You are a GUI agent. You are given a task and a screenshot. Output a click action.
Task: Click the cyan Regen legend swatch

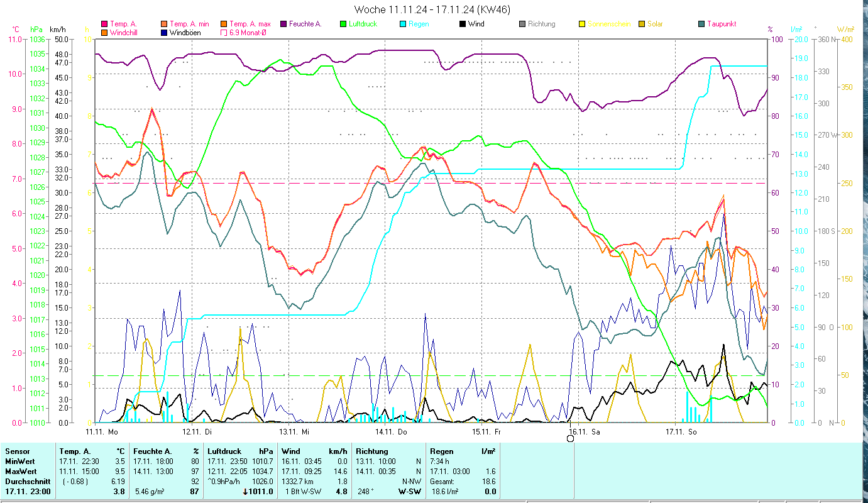tap(403, 24)
